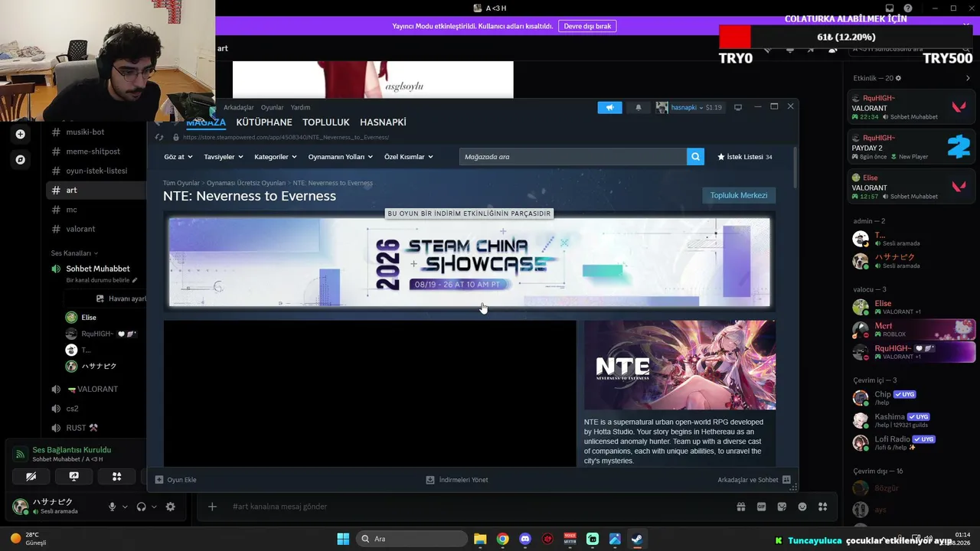This screenshot has height=551, width=980.
Task: Open Discord from the taskbar
Action: [x=525, y=539]
